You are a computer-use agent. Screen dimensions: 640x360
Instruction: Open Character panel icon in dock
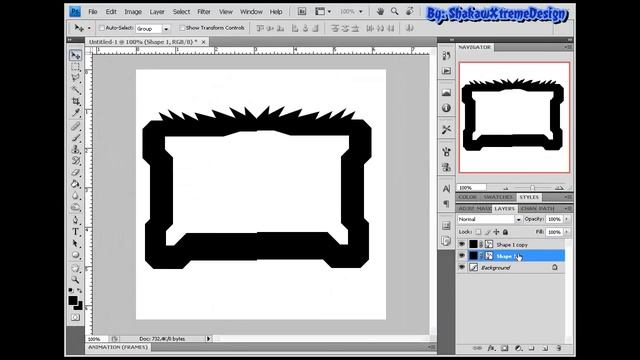pyautogui.click(x=446, y=189)
